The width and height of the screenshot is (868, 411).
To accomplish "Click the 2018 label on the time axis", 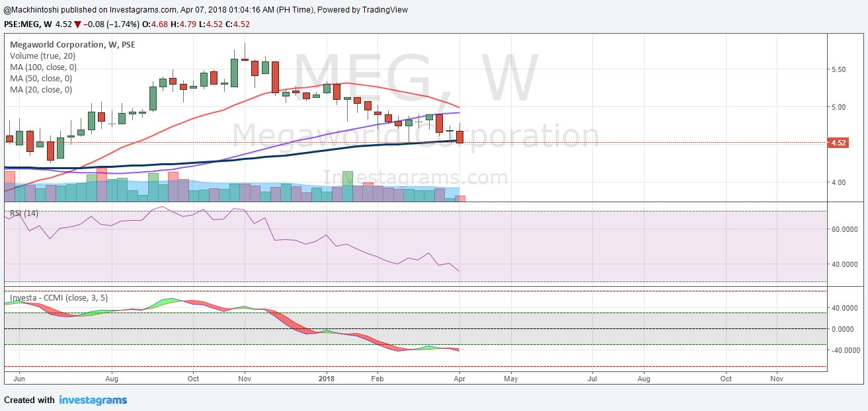I will (327, 379).
